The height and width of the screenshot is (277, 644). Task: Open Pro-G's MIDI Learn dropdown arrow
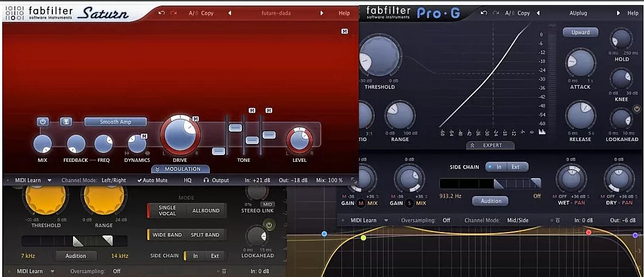(386, 220)
